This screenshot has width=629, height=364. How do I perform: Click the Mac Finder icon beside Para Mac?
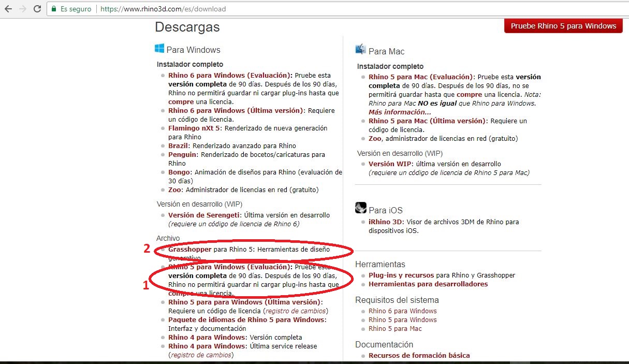[361, 49]
